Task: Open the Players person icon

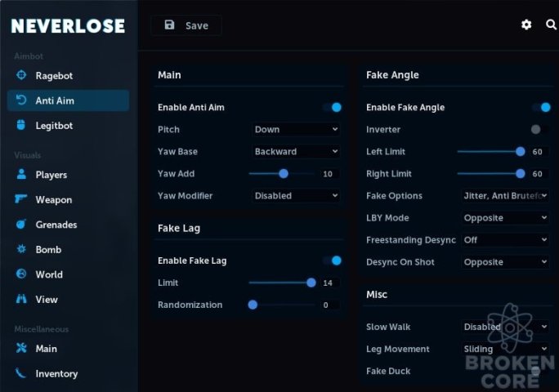Action: pyautogui.click(x=21, y=174)
